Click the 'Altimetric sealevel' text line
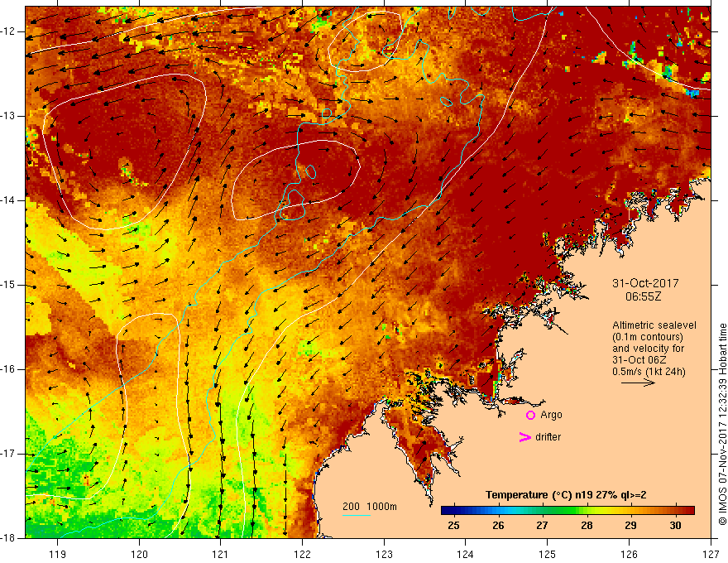Image resolution: width=728 pixels, height=563 pixels. (654, 325)
